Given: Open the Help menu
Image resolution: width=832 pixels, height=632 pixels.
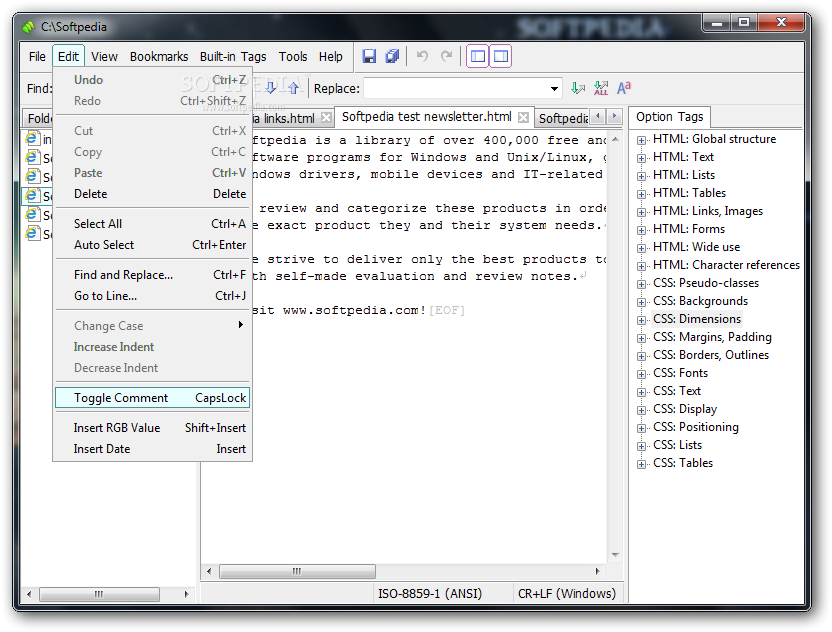Looking at the screenshot, I should [x=331, y=57].
